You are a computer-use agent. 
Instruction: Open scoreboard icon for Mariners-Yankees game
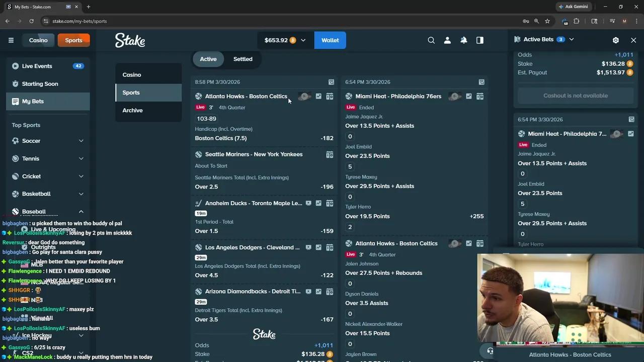[x=330, y=154]
